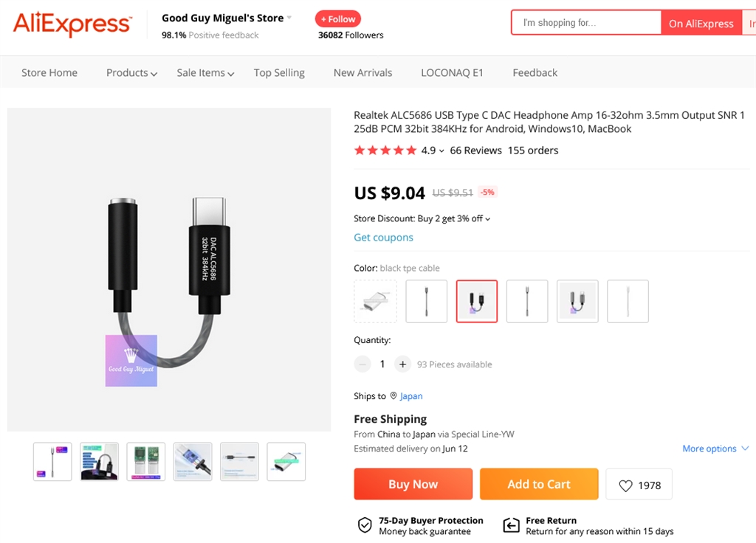
Task: Choose the last white cable color option
Action: coord(628,301)
